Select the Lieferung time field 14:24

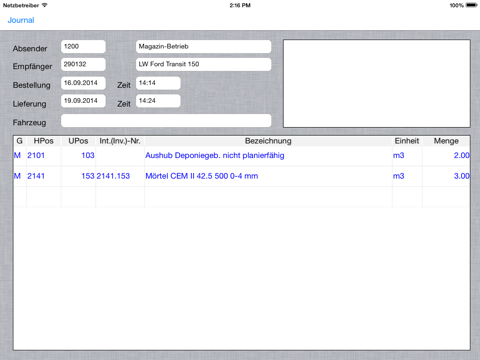[x=158, y=101]
